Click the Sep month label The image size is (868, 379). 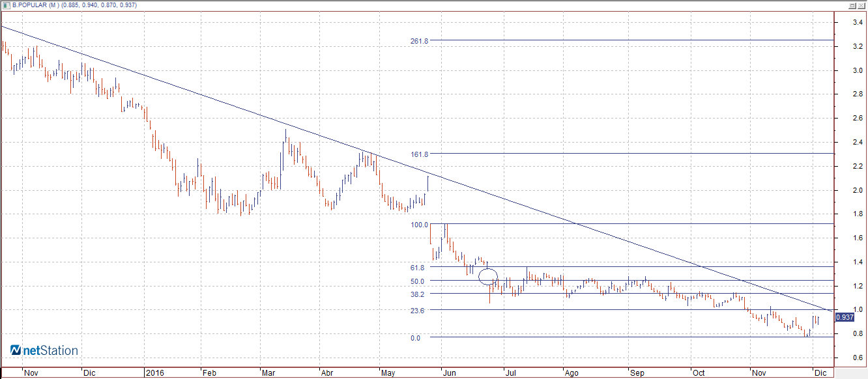coord(637,373)
